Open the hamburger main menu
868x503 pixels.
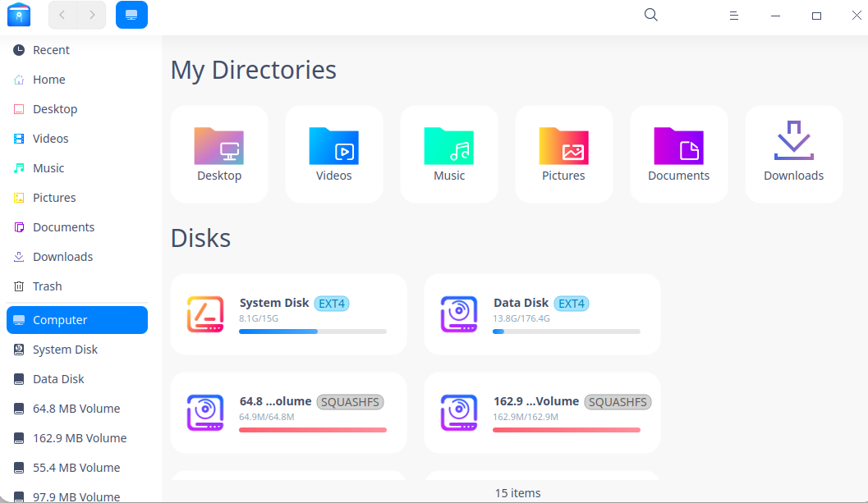734,16
